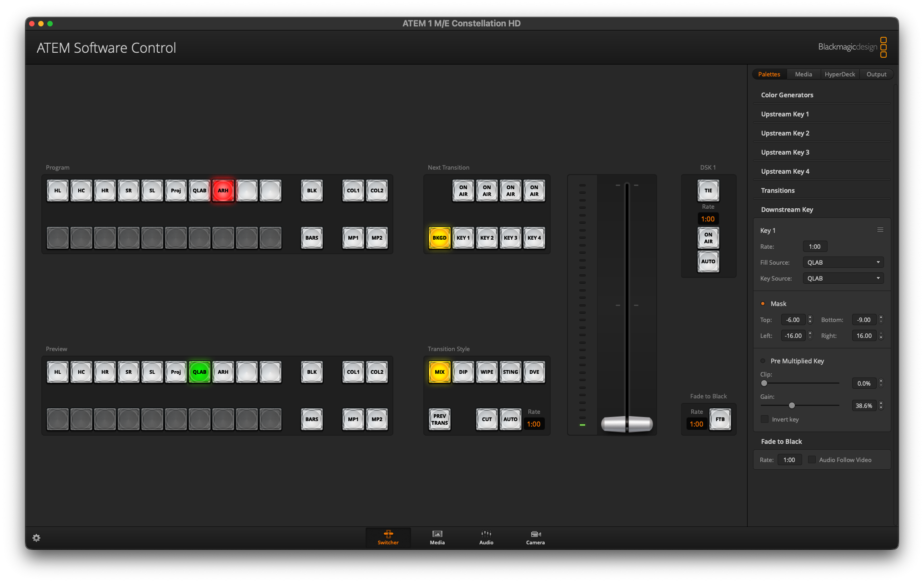Open the Switcher page icon
The width and height of the screenshot is (924, 583).
388,538
